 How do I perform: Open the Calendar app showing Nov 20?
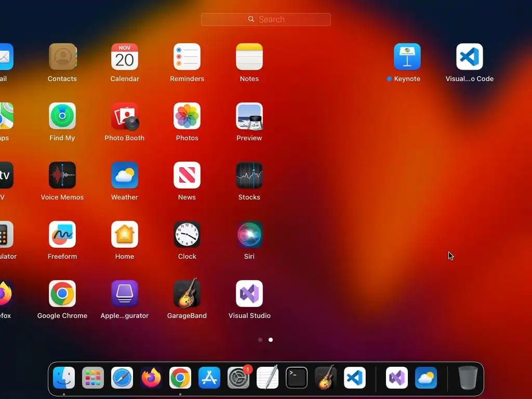[125, 57]
